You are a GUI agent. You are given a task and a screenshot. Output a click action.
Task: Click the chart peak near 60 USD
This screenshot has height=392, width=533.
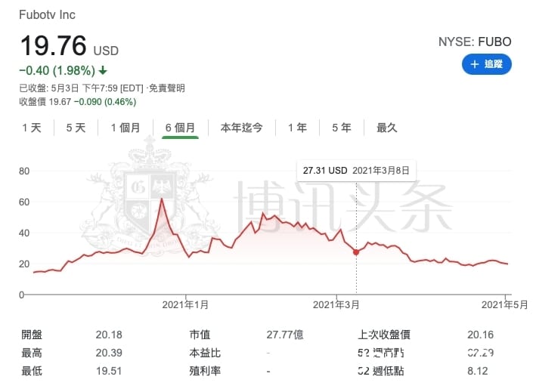pos(162,199)
